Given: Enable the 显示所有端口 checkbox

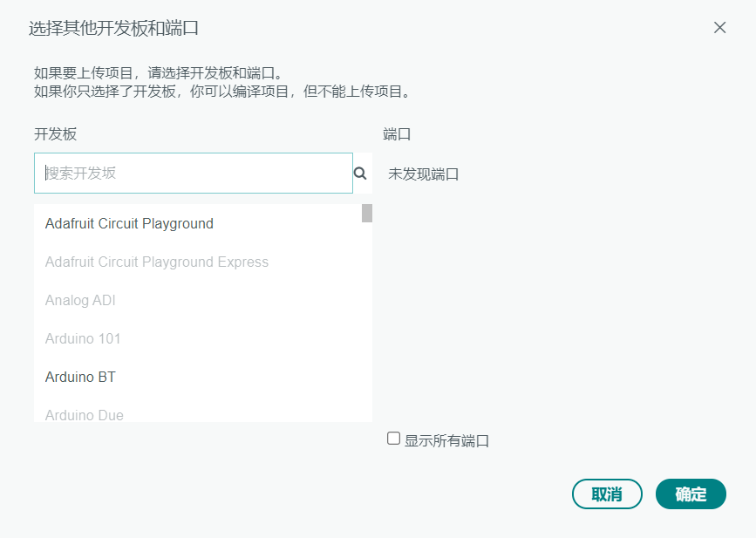Looking at the screenshot, I should point(393,439).
